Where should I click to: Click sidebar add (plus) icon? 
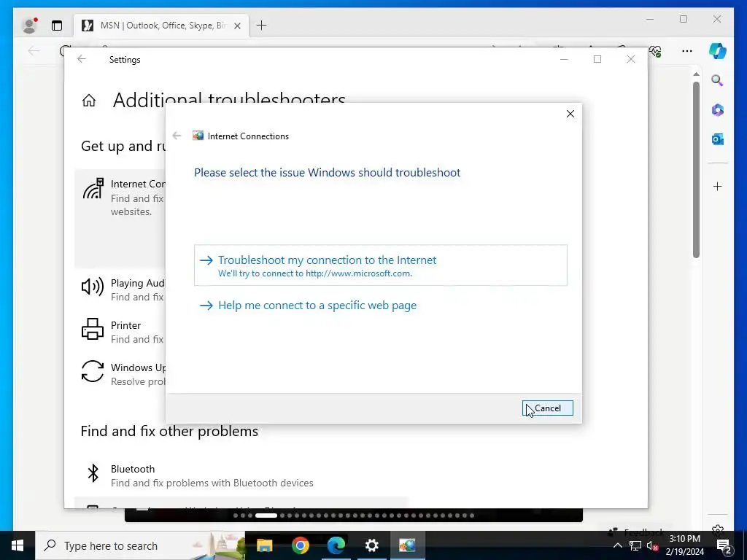[x=718, y=186]
